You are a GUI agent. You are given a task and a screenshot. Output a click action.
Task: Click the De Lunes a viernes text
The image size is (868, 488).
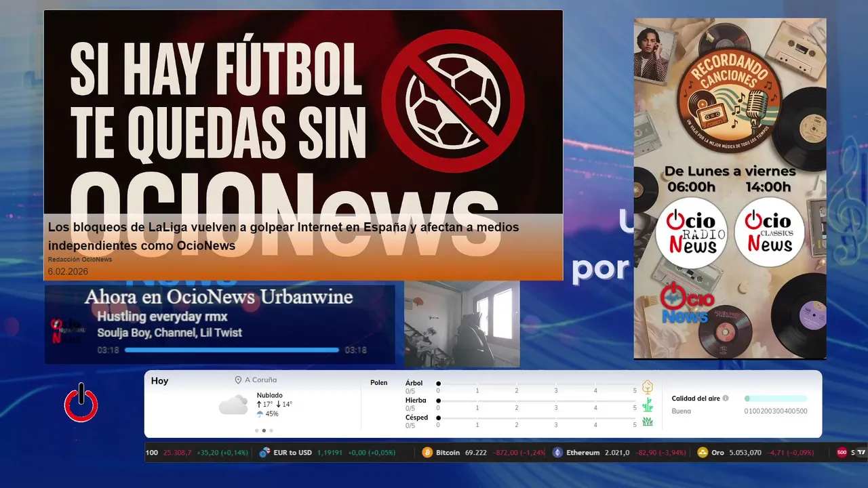730,171
